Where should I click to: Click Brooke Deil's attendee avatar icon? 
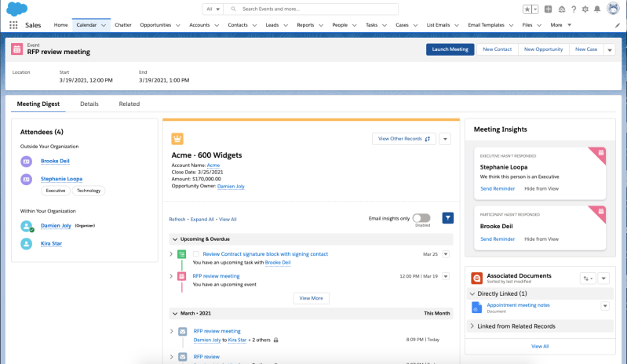(x=27, y=162)
